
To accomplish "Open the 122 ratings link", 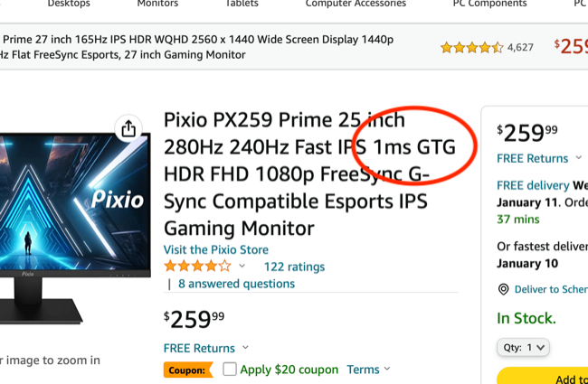I will pyautogui.click(x=294, y=267).
